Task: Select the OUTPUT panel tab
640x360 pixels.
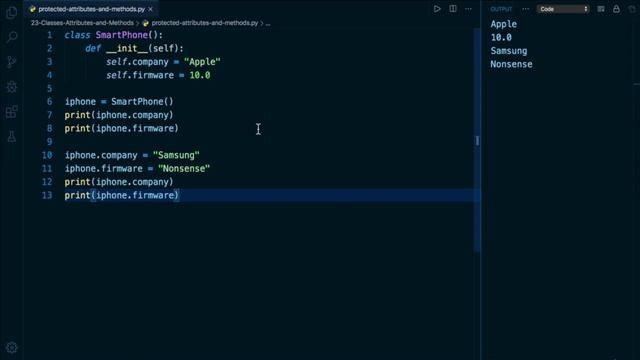Action: pos(501,9)
